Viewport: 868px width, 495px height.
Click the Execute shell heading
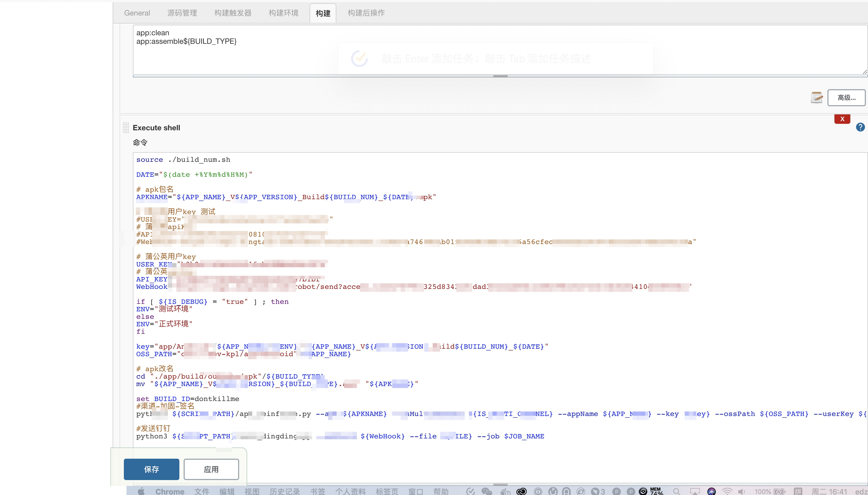tap(156, 128)
